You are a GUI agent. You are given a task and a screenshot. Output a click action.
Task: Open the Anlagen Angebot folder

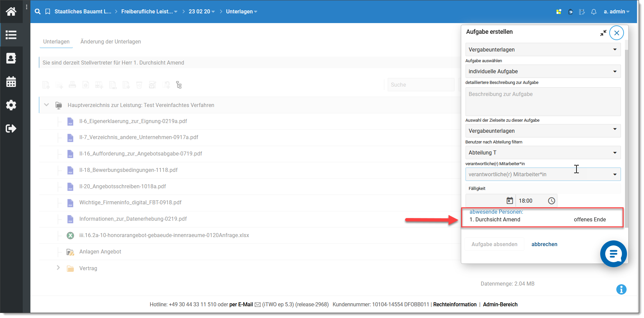pyautogui.click(x=100, y=252)
